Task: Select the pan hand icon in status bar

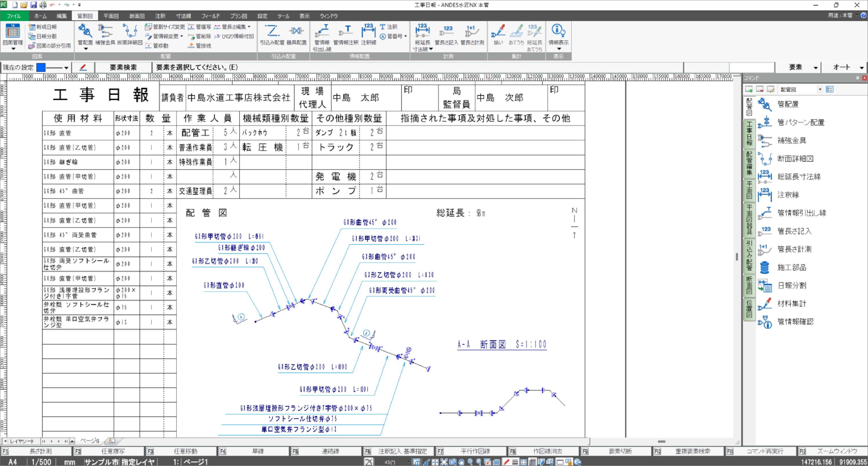Action: pyautogui.click(x=461, y=462)
